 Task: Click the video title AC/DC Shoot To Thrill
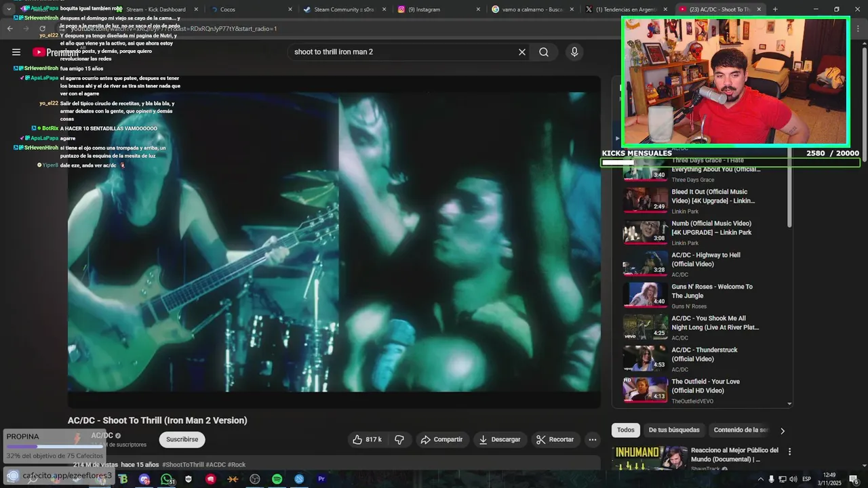[x=157, y=420]
